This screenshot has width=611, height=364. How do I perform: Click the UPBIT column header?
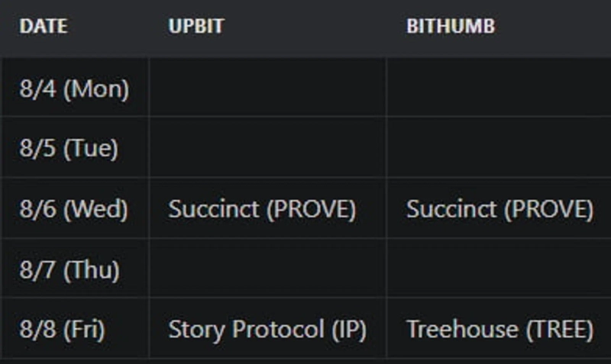tap(196, 26)
